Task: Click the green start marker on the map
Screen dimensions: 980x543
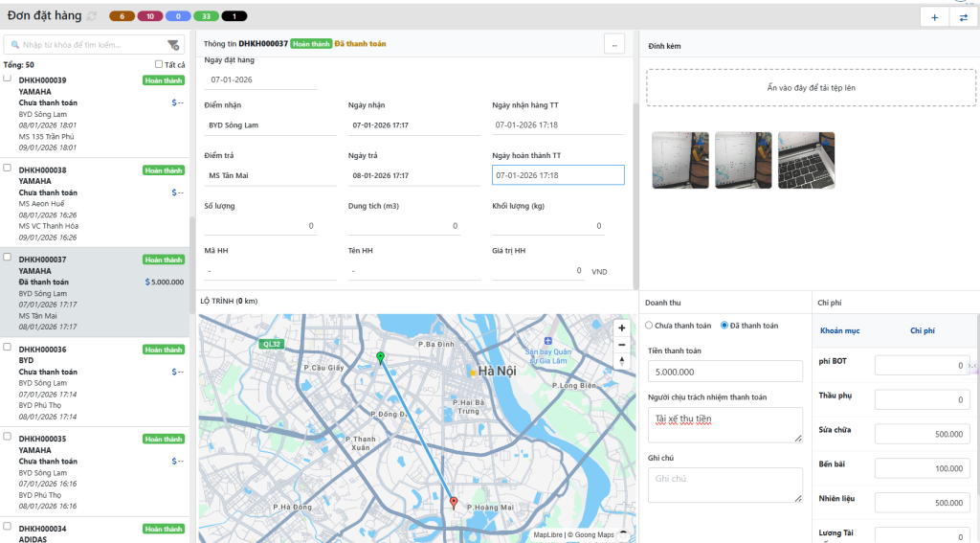Action: click(x=380, y=358)
